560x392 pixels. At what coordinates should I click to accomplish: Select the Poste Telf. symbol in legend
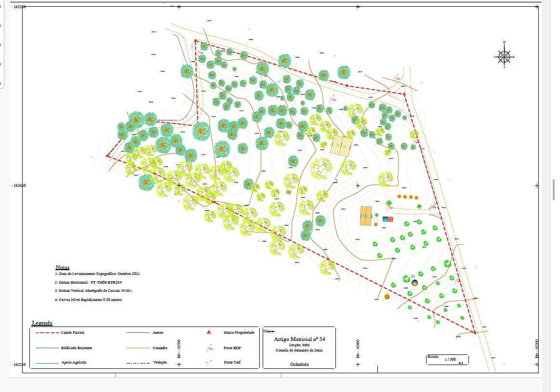pos(208,363)
